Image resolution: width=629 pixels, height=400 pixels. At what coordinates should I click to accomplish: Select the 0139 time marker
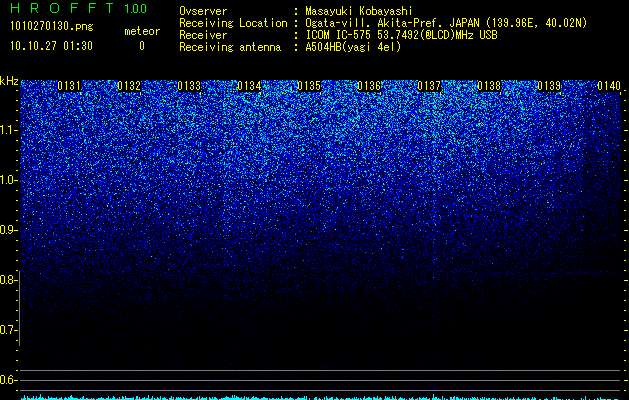(549, 86)
